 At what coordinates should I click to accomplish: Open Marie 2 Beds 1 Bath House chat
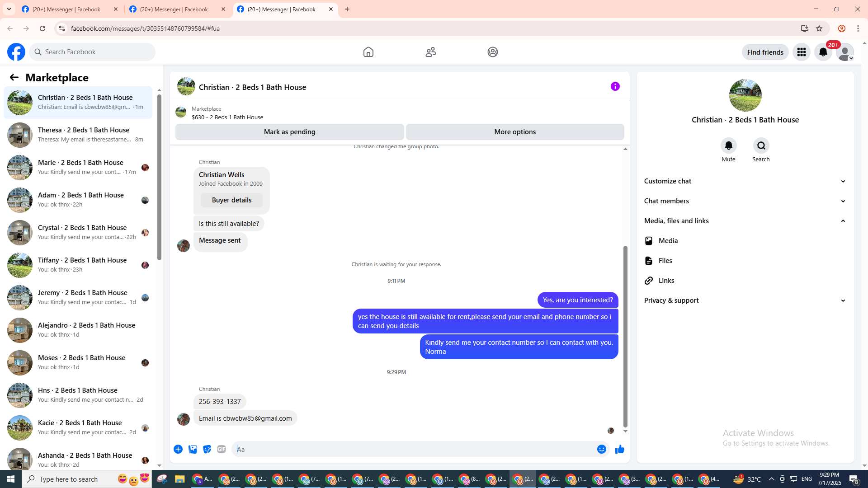78,168
